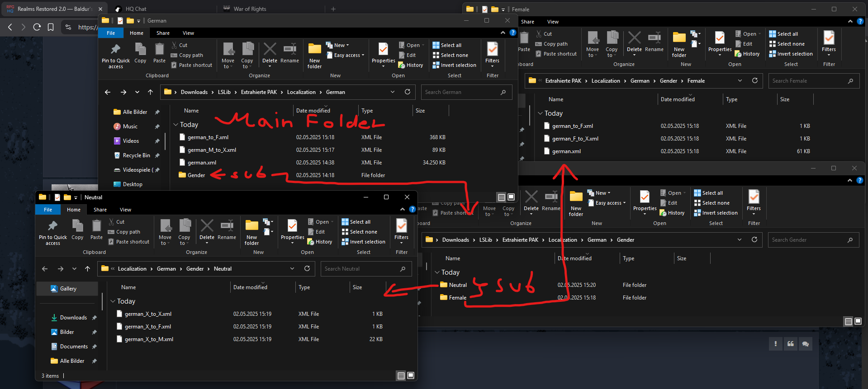This screenshot has height=389, width=868.
Task: Select all items in German window
Action: tap(447, 45)
